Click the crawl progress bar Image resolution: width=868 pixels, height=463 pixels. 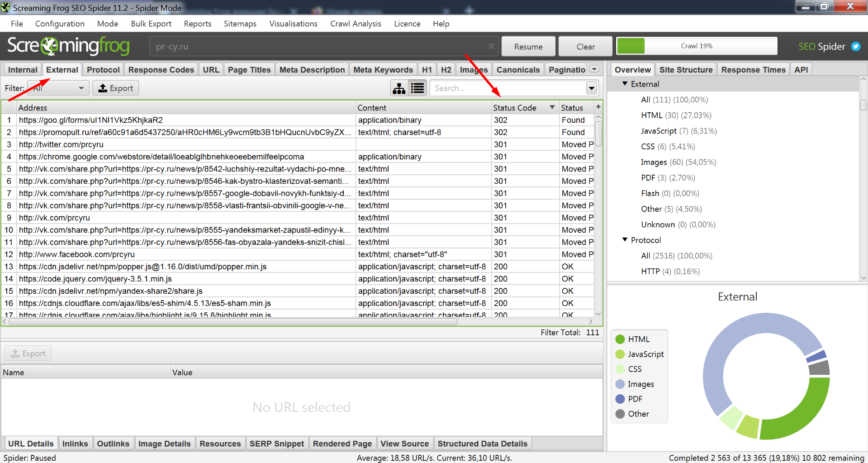[697, 46]
